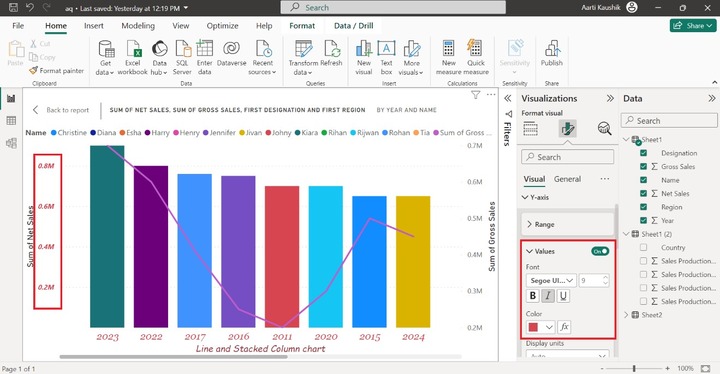
Task: Click the user account avatar
Action: (x=632, y=7)
